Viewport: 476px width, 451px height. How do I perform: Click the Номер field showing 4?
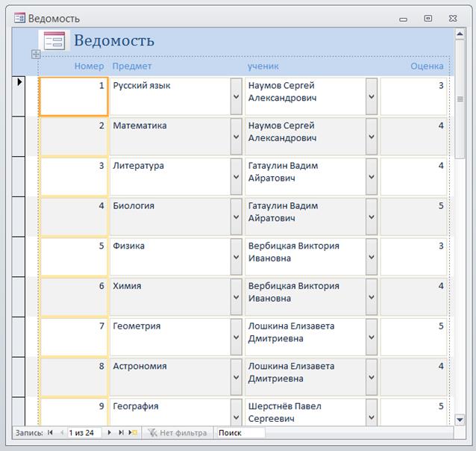click(x=74, y=217)
